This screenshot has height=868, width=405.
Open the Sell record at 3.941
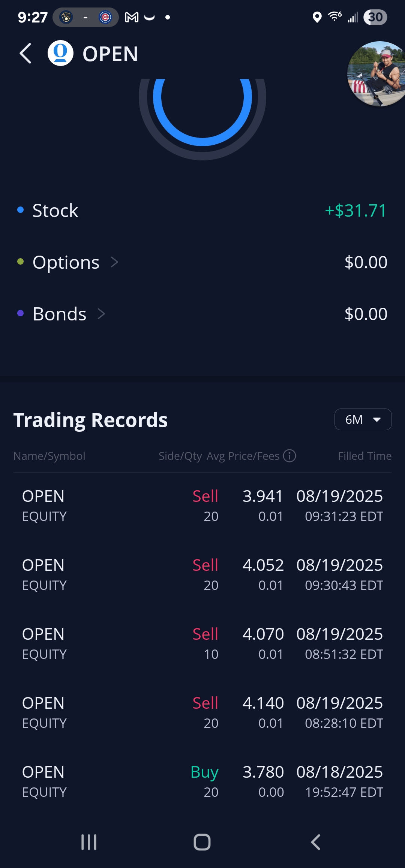click(202, 506)
